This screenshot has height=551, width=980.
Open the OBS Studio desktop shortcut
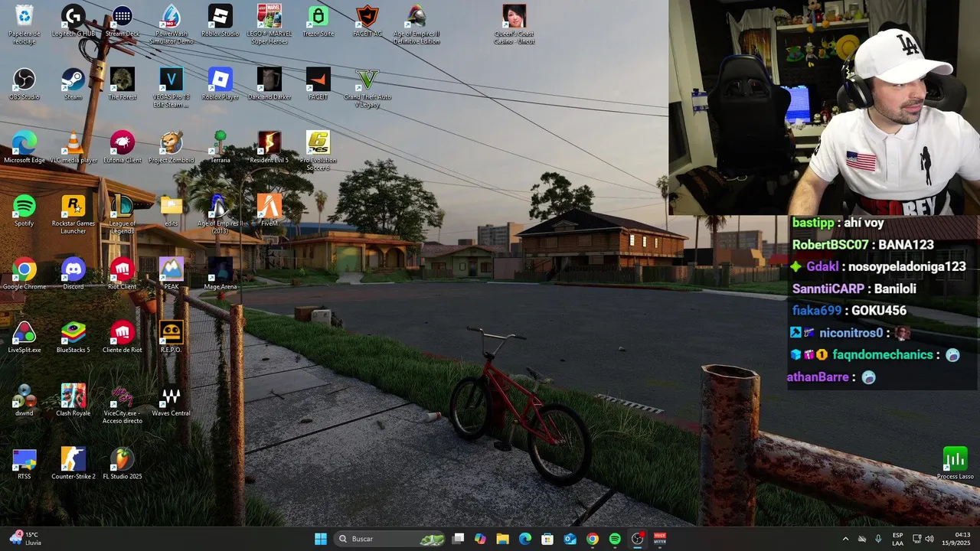point(24,84)
